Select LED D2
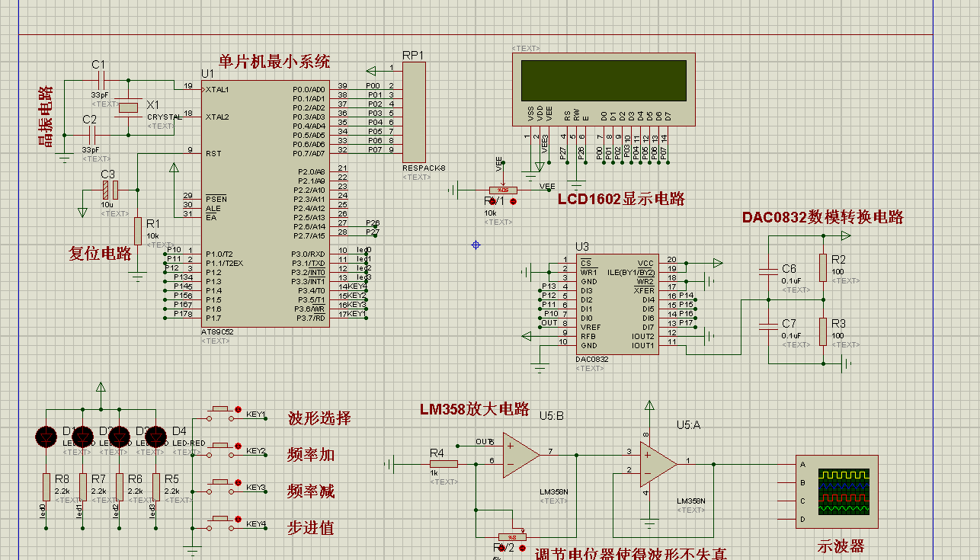 coord(82,437)
